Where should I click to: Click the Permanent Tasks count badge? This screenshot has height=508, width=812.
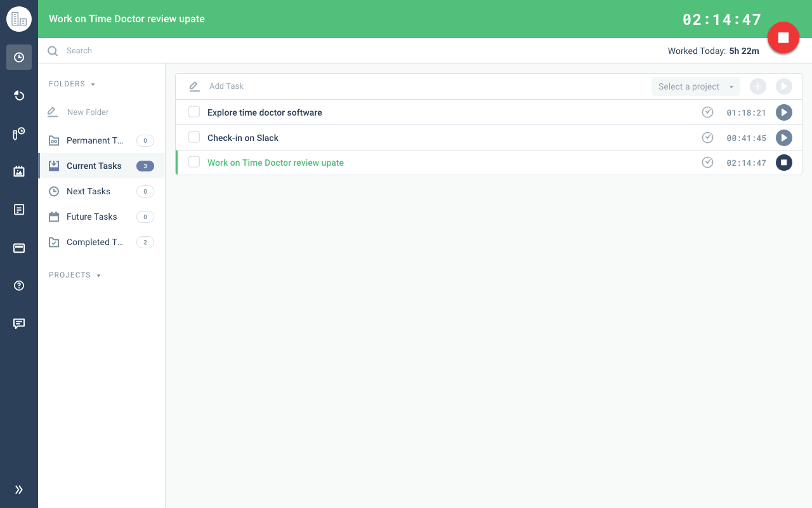(145, 141)
